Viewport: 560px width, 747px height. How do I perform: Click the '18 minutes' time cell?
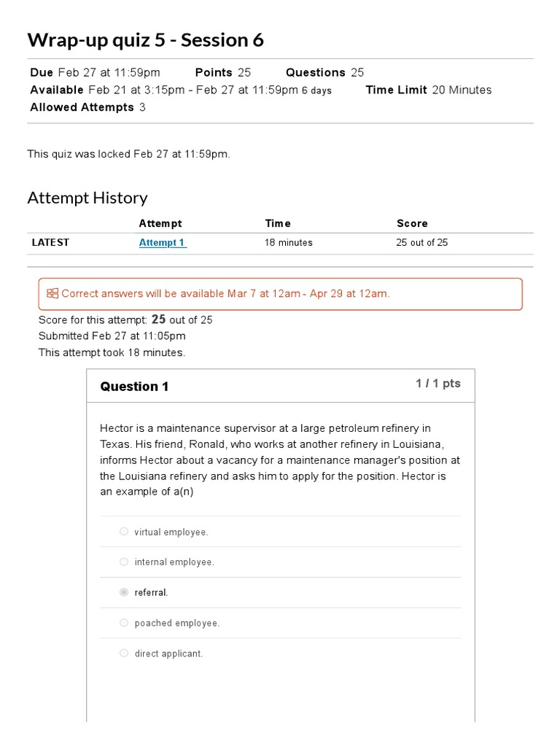(x=288, y=243)
